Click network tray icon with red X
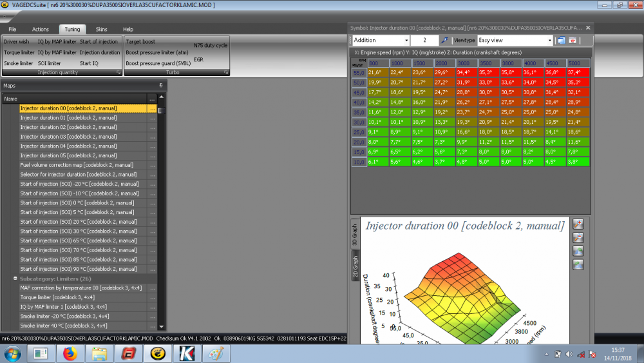Screen dimensions: 644x363 point(581,354)
